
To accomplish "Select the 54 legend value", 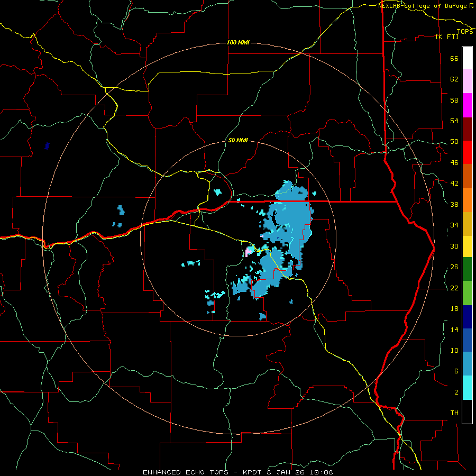I will (454, 121).
